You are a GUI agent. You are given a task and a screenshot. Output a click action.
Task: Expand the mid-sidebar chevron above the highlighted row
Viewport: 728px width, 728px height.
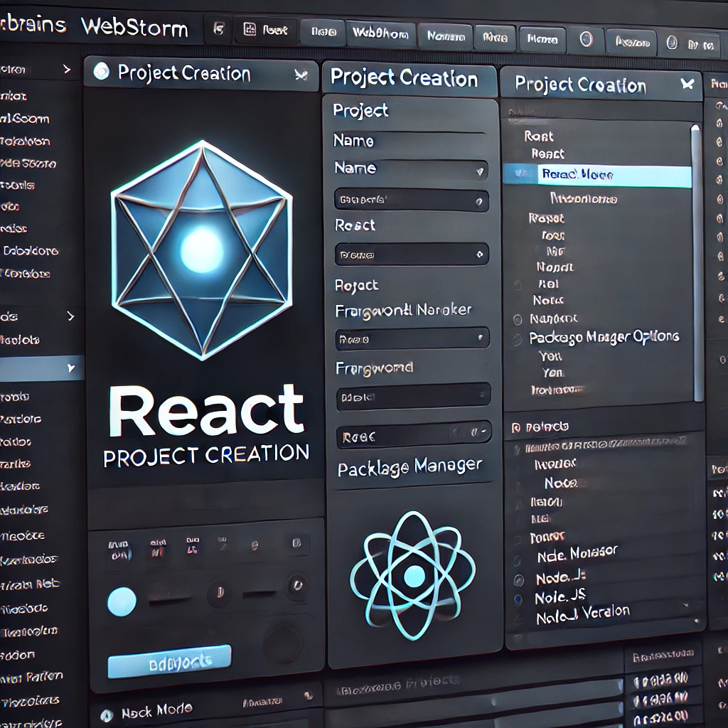pos(70,316)
